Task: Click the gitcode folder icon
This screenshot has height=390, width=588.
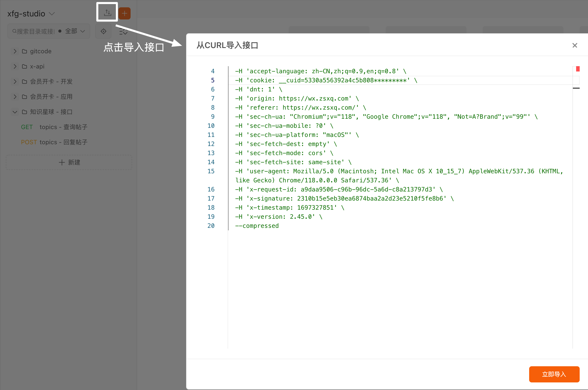Action: 24,51
